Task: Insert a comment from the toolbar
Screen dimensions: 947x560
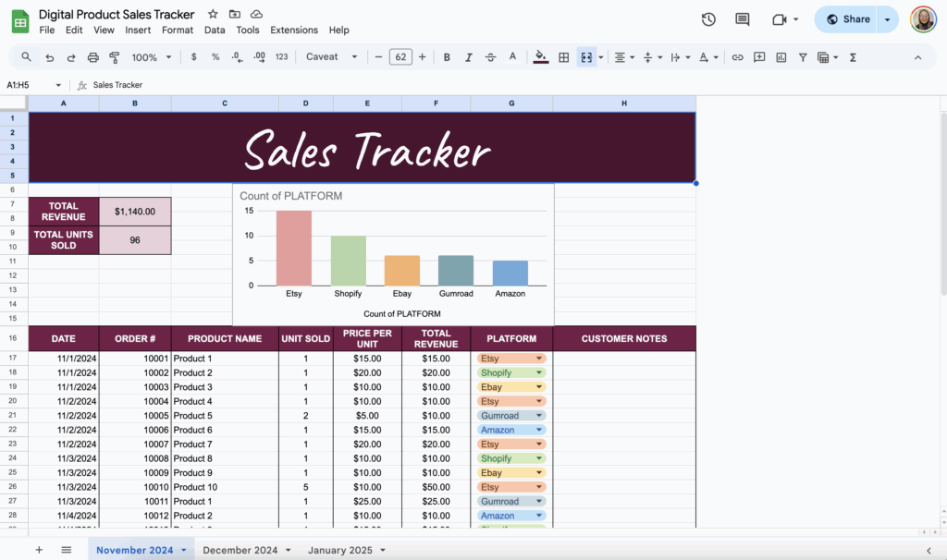Action: (758, 57)
